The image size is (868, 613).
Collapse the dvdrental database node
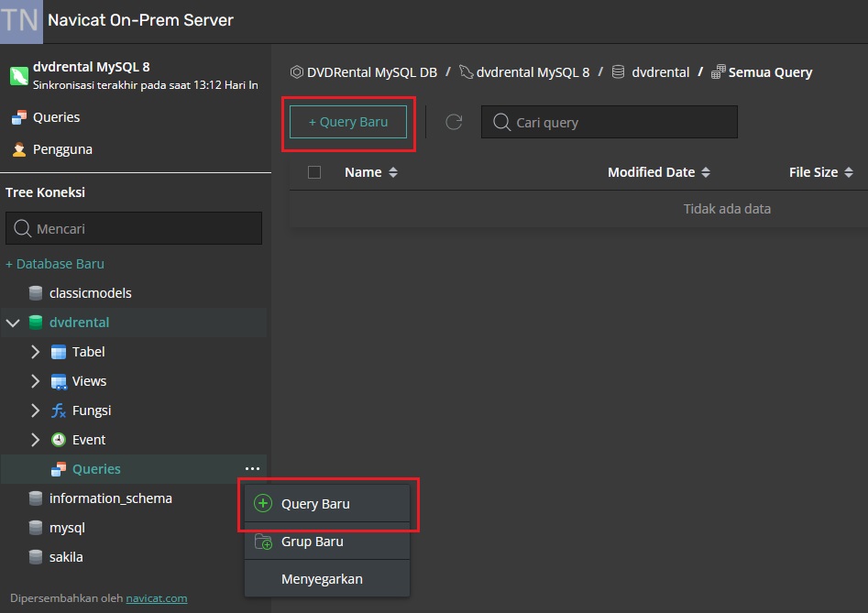pyautogui.click(x=13, y=323)
